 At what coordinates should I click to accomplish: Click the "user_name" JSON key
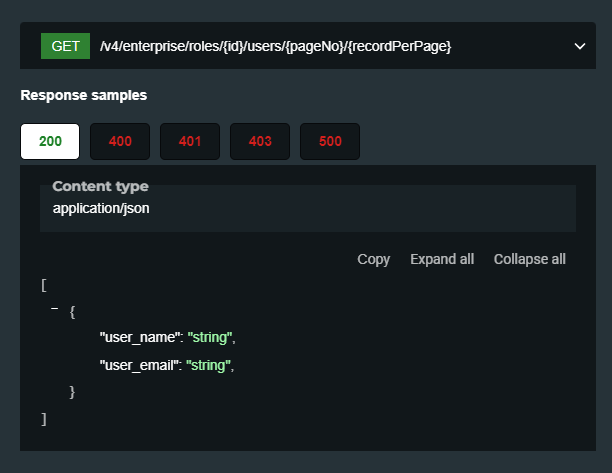coord(139,337)
